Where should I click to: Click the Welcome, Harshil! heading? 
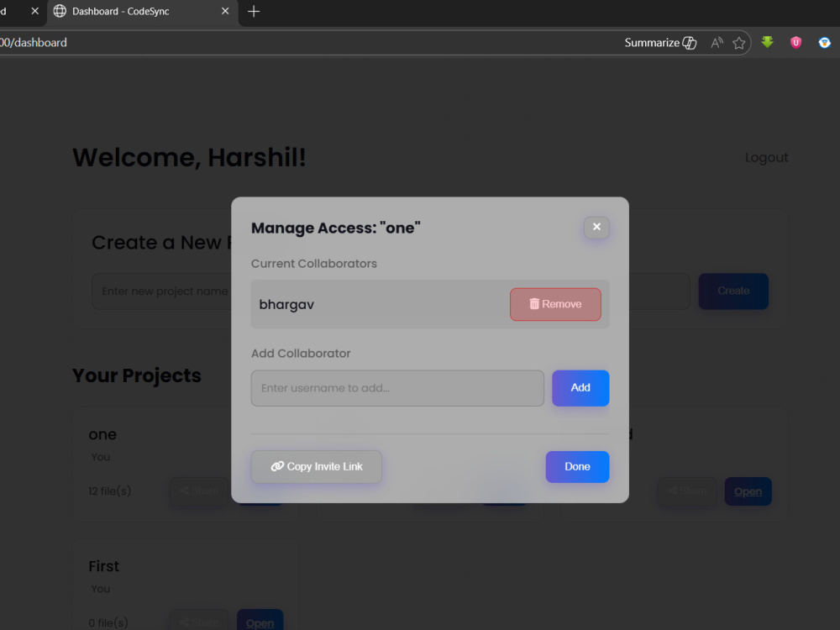(x=189, y=158)
